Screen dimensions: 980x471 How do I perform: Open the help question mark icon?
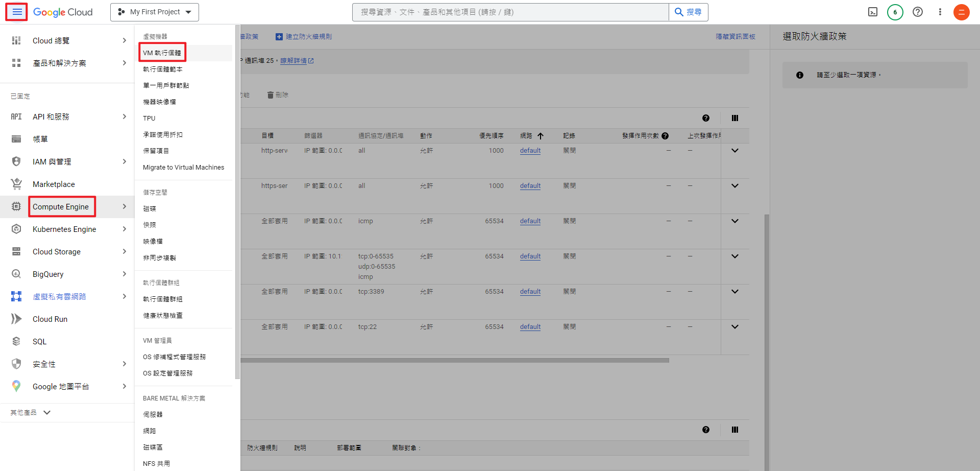(x=918, y=12)
